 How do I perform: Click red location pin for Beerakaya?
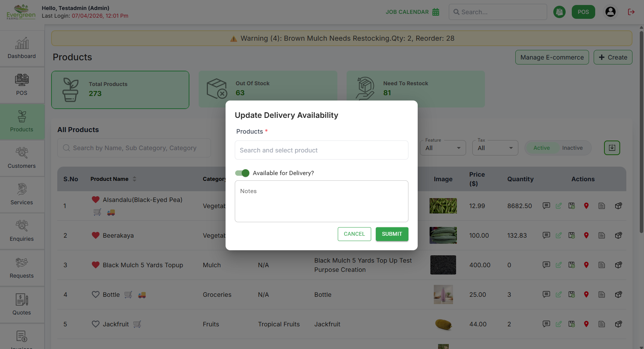pyautogui.click(x=586, y=235)
